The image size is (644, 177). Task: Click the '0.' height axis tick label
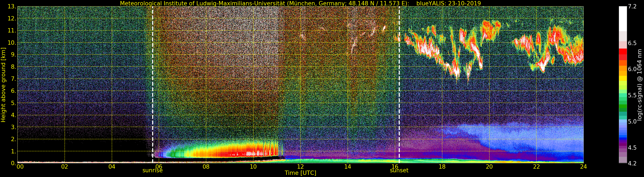14,163
